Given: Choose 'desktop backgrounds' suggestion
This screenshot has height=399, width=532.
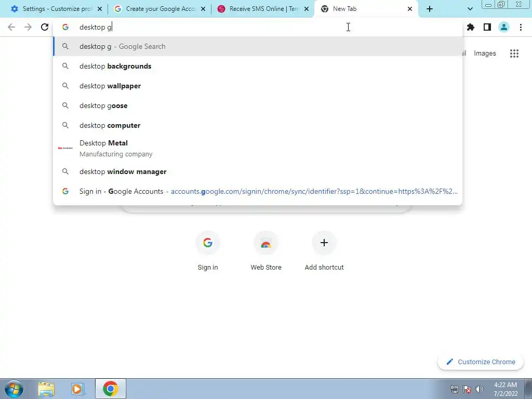Looking at the screenshot, I should coord(258,66).
